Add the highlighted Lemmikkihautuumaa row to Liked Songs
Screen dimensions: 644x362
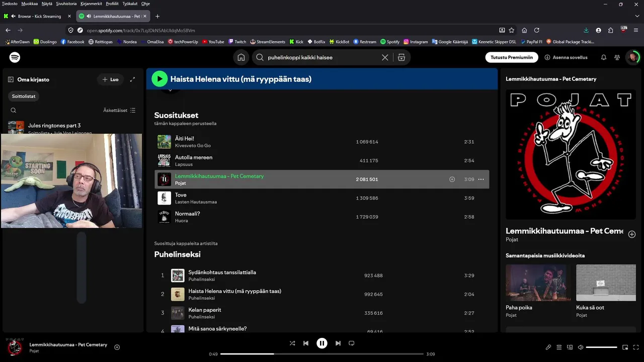[x=452, y=179]
